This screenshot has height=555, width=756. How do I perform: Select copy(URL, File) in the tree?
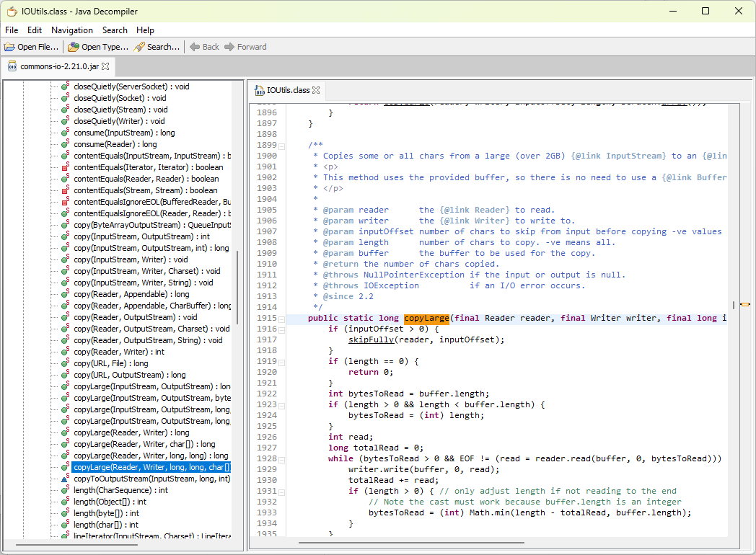click(x=110, y=363)
